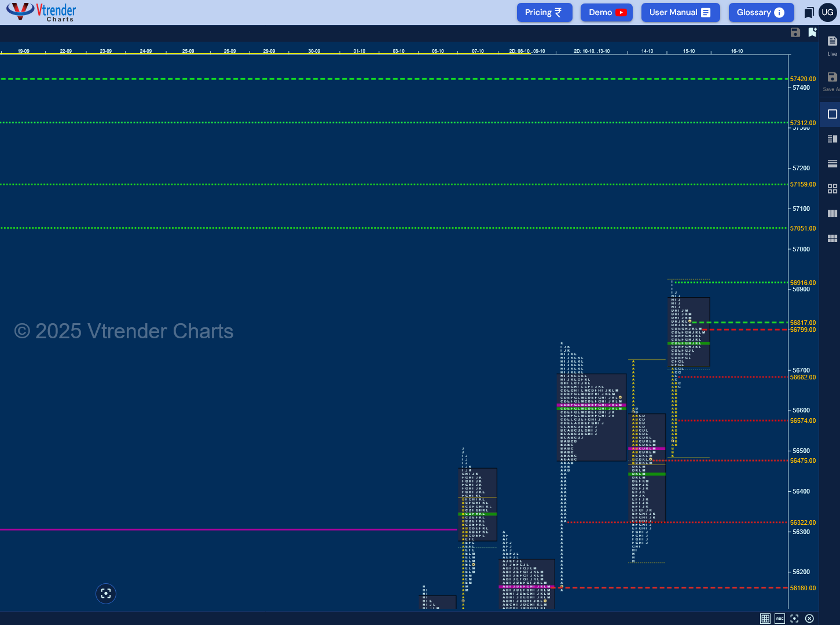
Task: Switch to four-grid layout icon
Action: tap(832, 189)
